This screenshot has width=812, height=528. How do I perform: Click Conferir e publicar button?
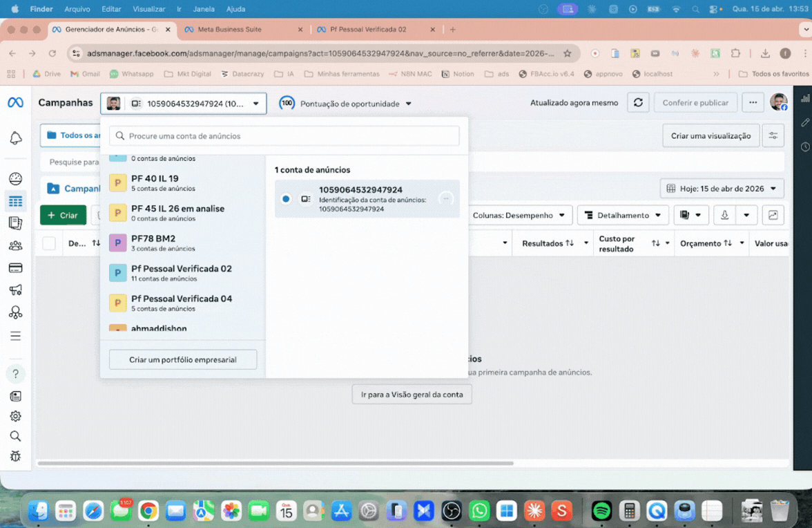(x=695, y=102)
